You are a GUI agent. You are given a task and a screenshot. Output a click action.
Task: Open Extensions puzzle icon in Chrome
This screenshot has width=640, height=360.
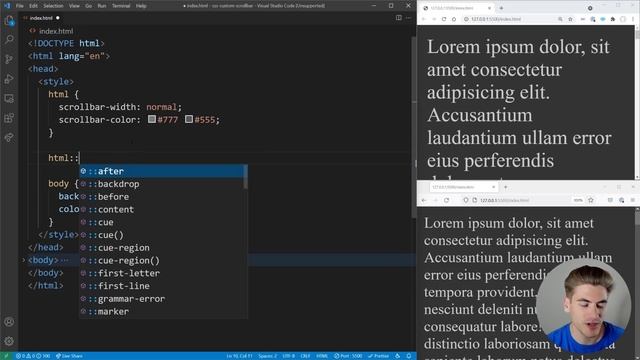613,19
